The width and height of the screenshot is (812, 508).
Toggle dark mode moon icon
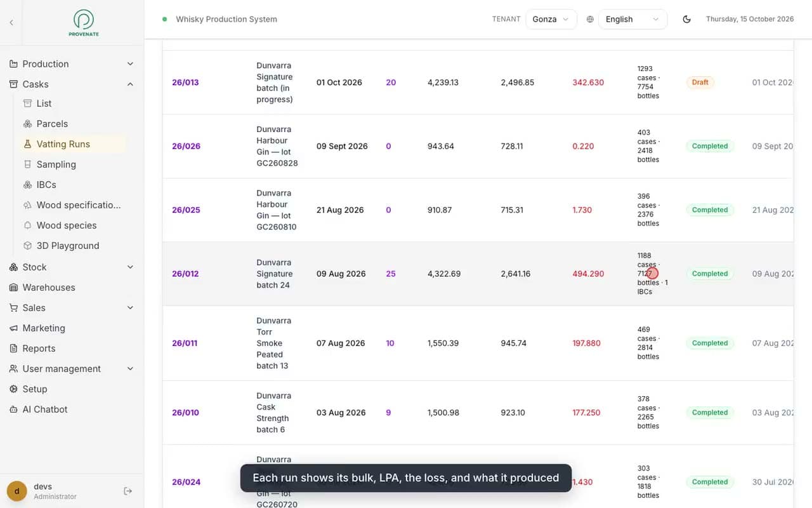point(686,19)
